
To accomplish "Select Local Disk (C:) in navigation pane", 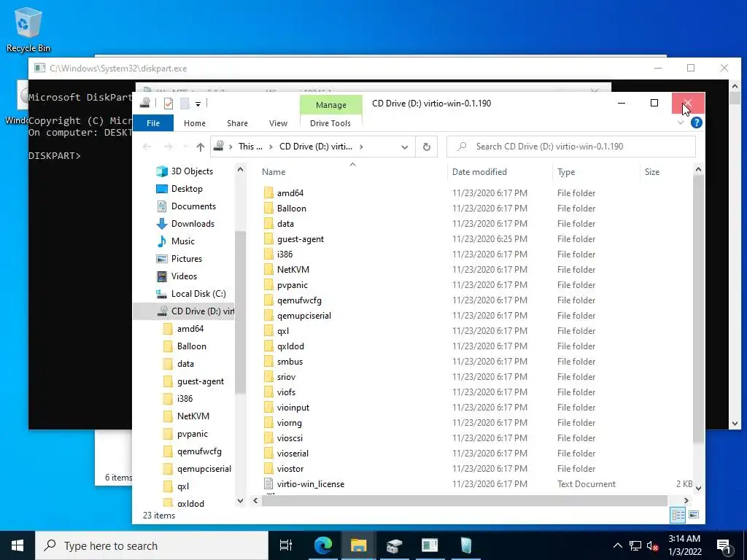I will tap(190, 294).
